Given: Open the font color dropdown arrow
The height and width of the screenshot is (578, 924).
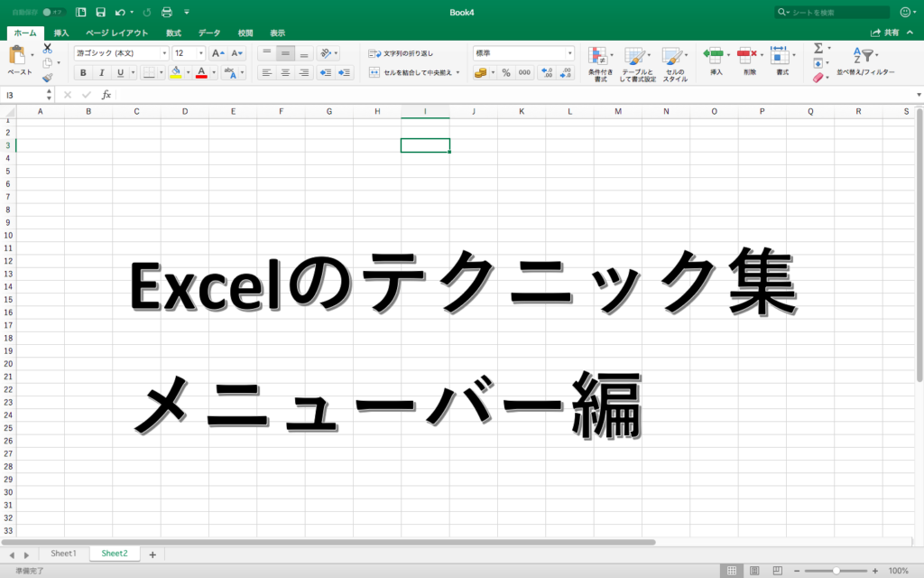Looking at the screenshot, I should 214,72.
